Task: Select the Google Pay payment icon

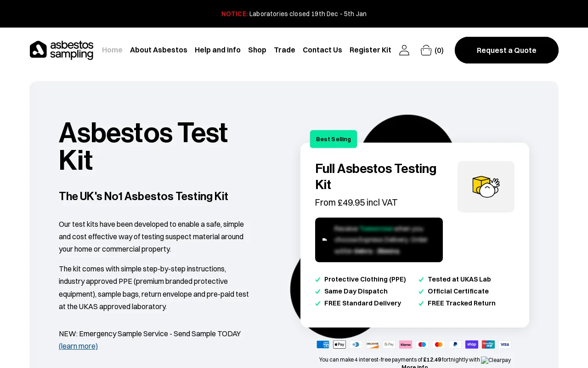Action: point(389,344)
